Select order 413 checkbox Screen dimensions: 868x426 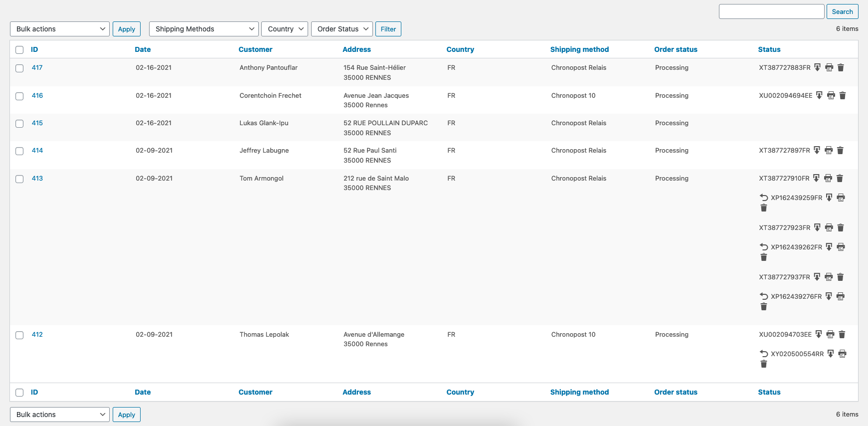19,179
